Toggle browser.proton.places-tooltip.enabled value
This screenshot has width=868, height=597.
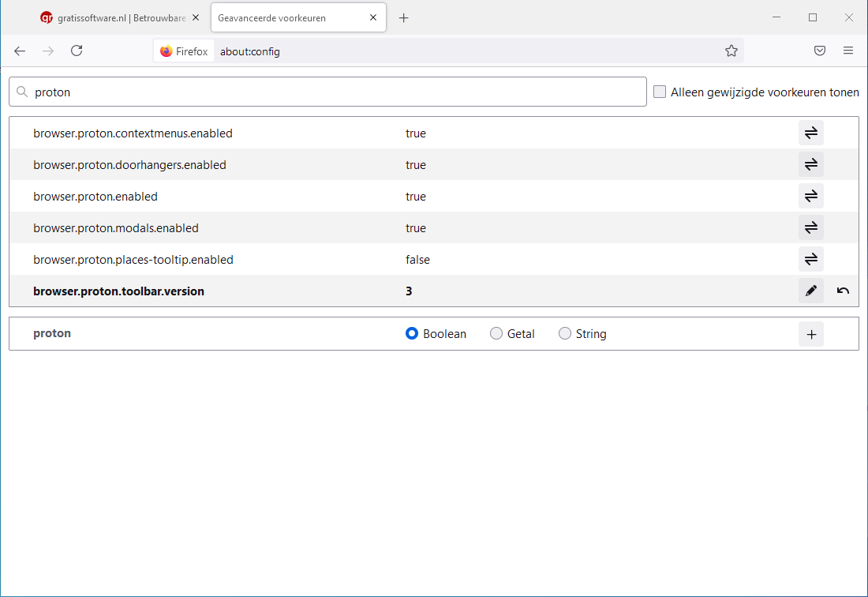coord(810,260)
